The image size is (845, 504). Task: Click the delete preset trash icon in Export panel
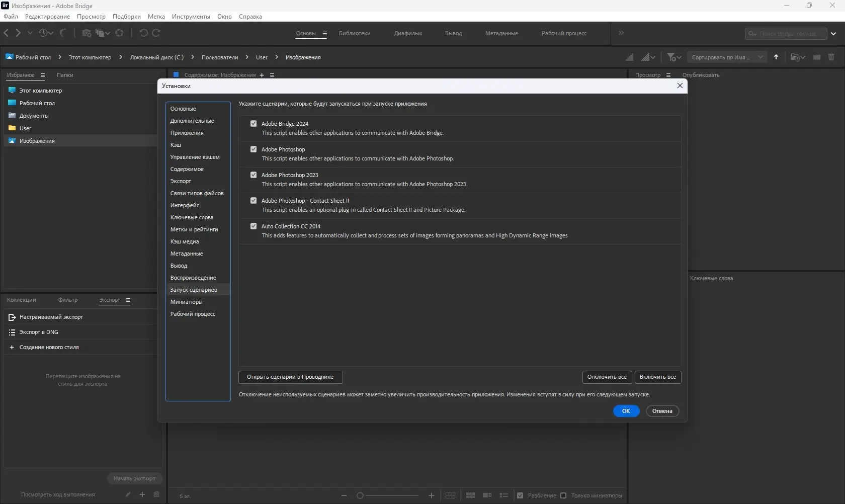tap(156, 494)
